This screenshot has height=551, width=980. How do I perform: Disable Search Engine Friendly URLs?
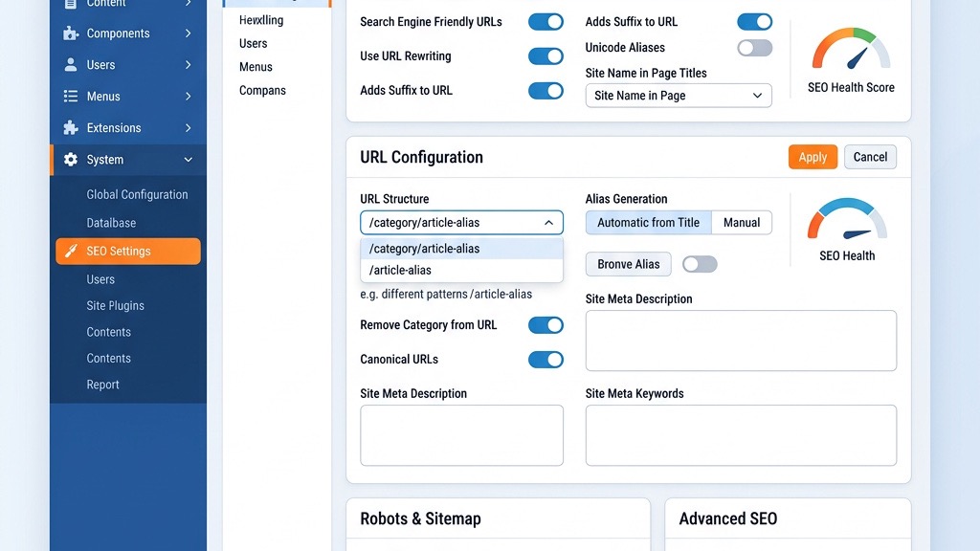(546, 21)
